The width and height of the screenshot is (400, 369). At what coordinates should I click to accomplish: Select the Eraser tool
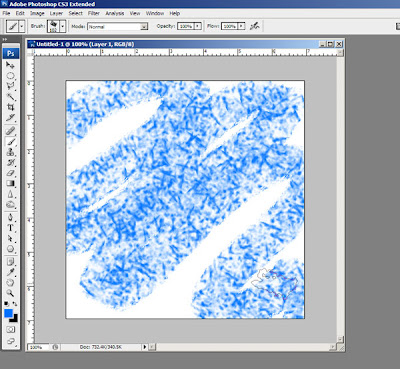pyautogui.click(x=10, y=173)
